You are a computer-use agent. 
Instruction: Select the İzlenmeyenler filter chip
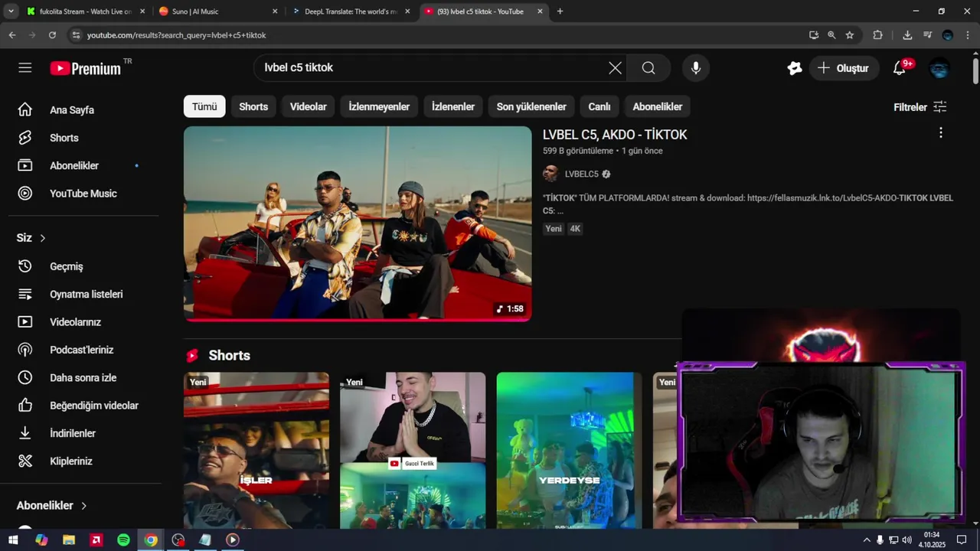[379, 106]
